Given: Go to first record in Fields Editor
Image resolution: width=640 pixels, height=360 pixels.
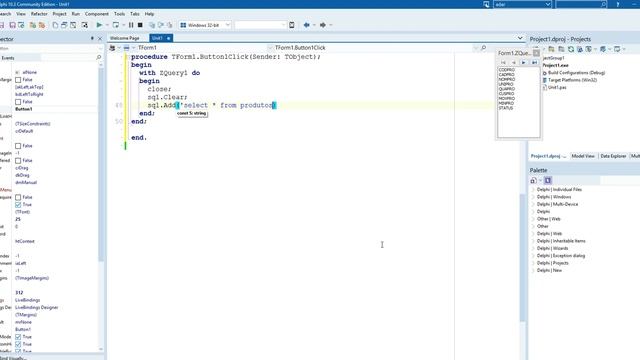Looking at the screenshot, I should (x=503, y=62).
